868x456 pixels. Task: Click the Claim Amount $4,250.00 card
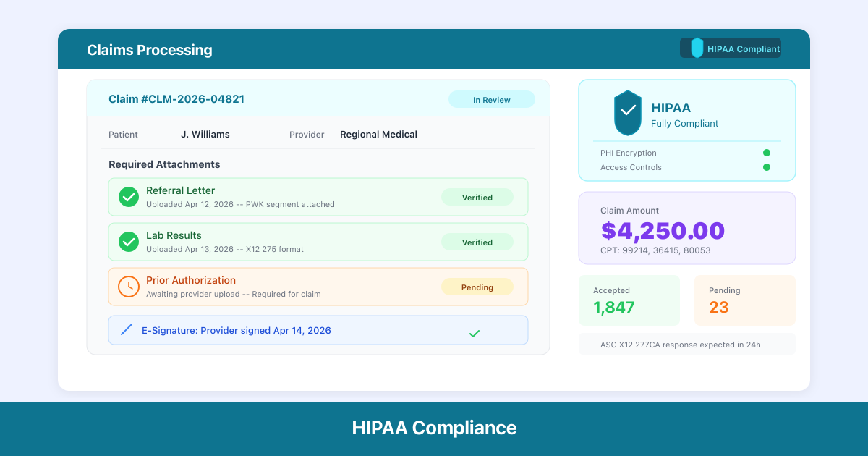pyautogui.click(x=686, y=228)
